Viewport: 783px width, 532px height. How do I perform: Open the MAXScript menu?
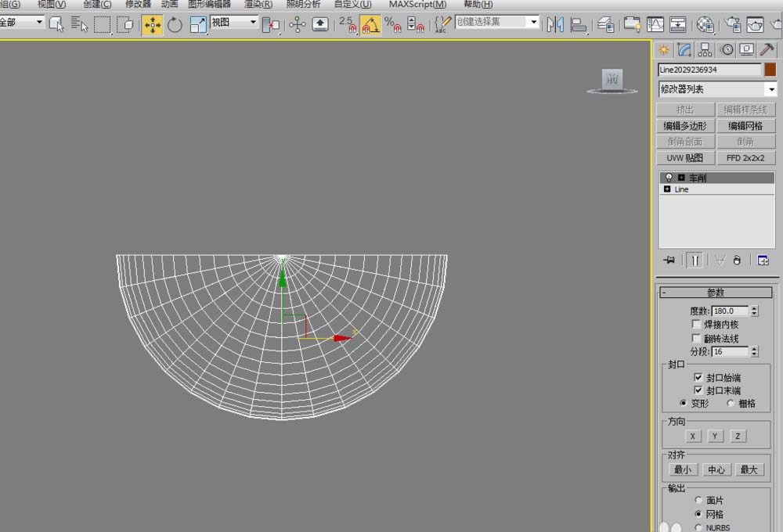417,4
